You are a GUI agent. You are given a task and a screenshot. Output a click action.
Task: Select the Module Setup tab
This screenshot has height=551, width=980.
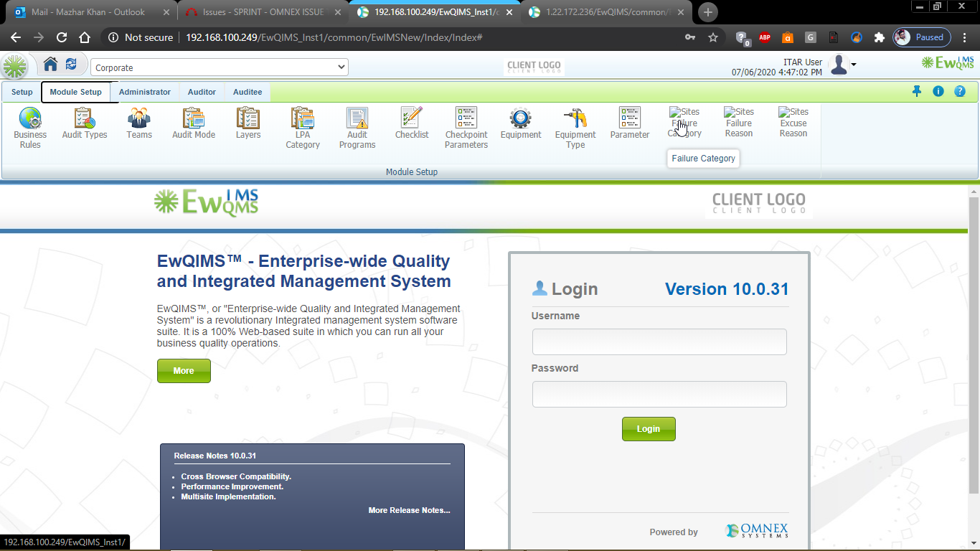coord(76,92)
